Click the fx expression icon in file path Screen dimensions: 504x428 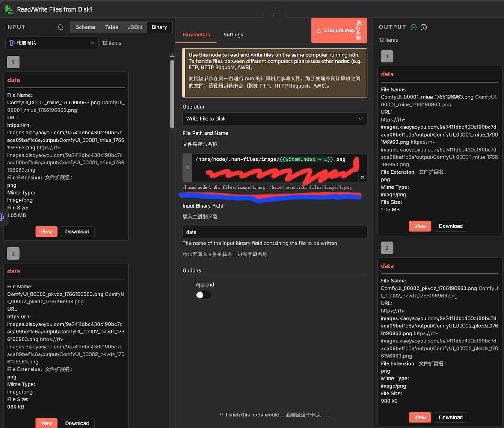coord(187,167)
